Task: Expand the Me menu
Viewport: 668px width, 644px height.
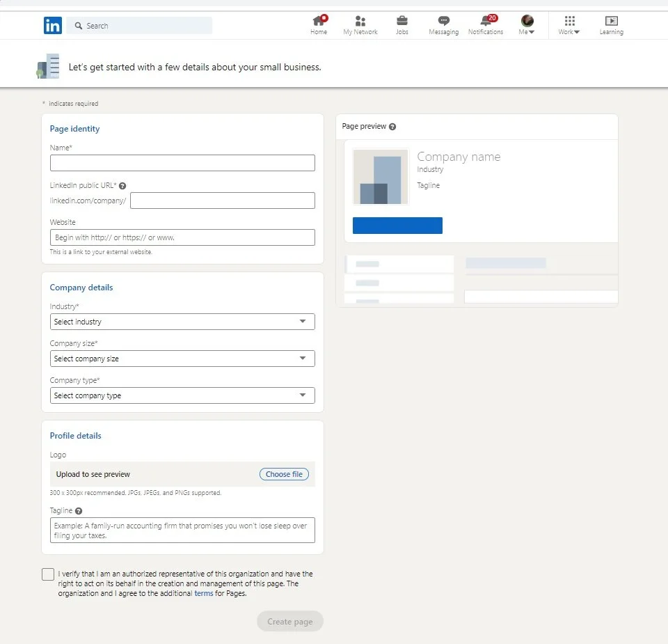Action: [527, 32]
